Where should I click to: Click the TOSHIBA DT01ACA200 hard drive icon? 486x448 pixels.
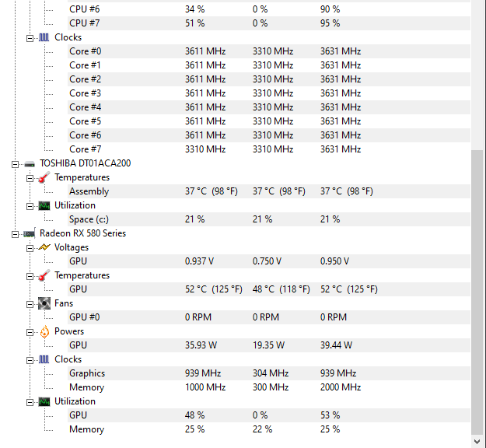pyautogui.click(x=30, y=163)
